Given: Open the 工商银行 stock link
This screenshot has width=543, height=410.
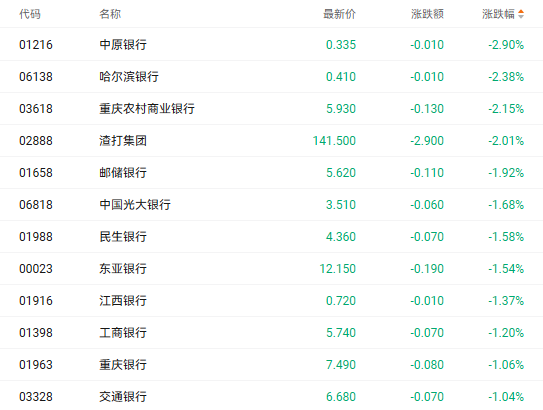Looking at the screenshot, I should pyautogui.click(x=123, y=333).
